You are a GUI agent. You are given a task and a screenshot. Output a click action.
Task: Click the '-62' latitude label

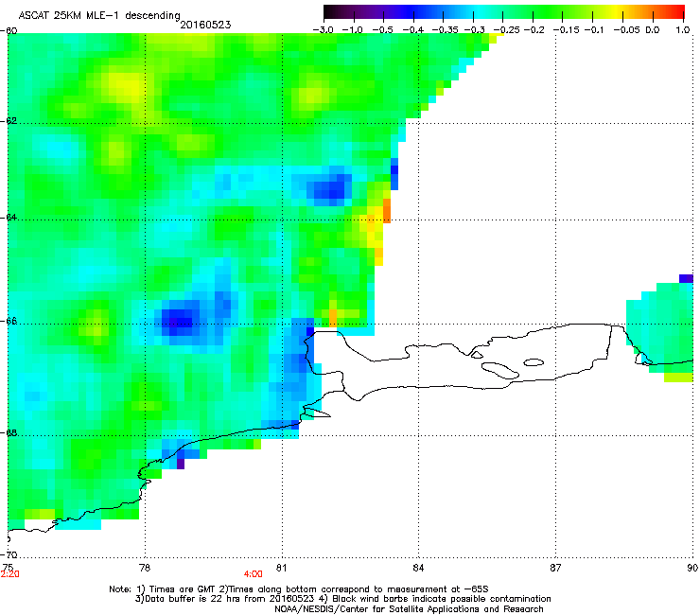point(9,121)
